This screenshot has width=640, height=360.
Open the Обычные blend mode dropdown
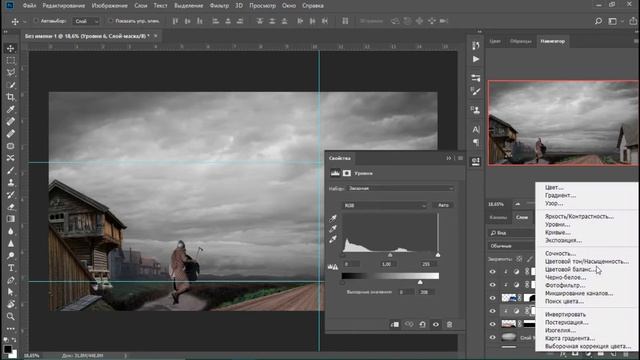coord(512,246)
